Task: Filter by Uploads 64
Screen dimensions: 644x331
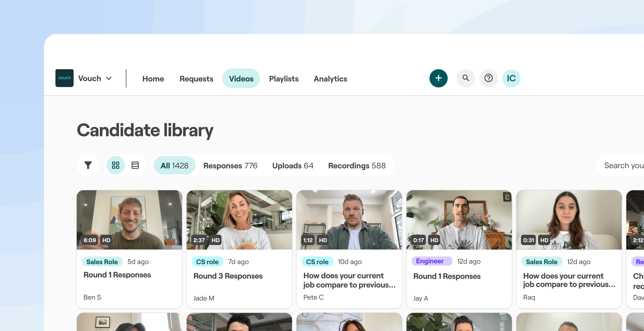Action: point(293,166)
